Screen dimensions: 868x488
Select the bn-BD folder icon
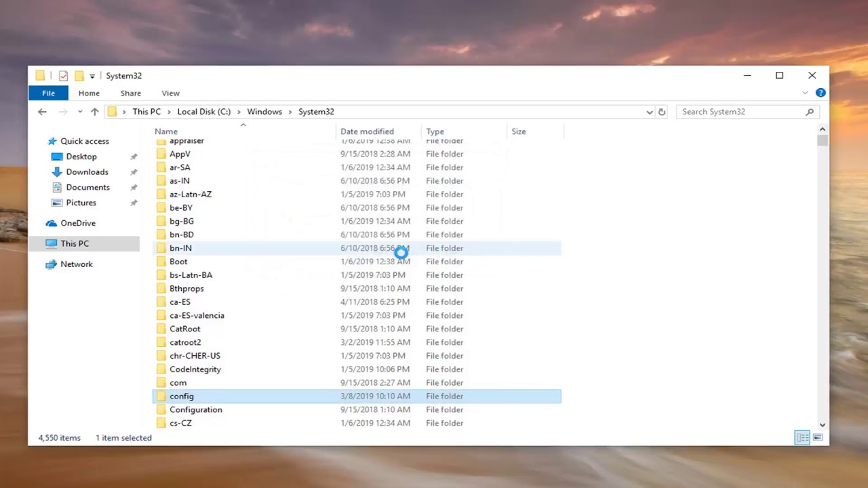(x=161, y=235)
